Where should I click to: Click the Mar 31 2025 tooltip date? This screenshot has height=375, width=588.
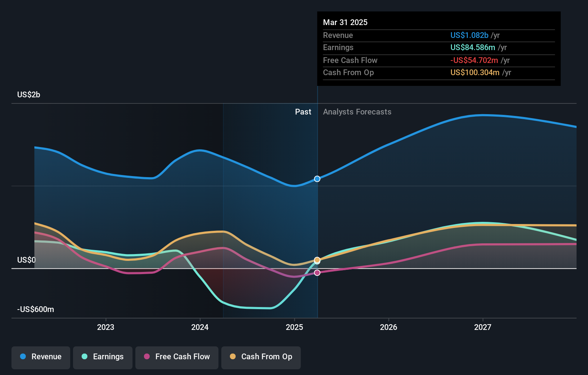pyautogui.click(x=345, y=23)
